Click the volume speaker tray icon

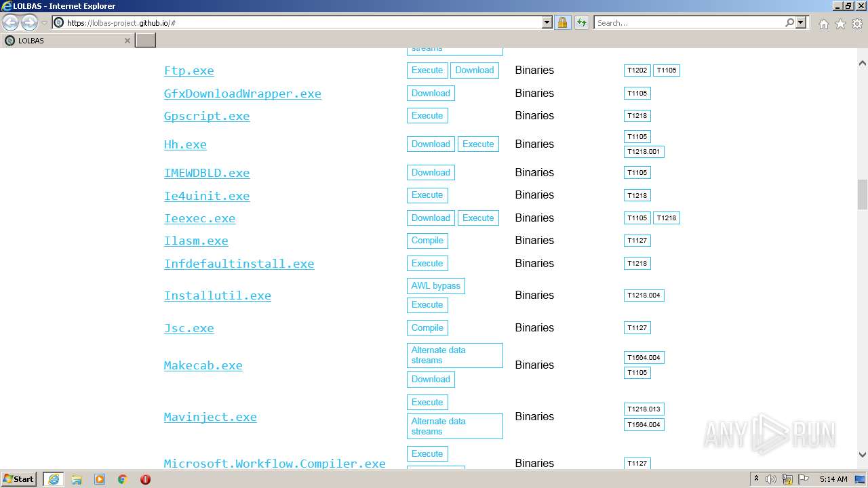tap(771, 479)
